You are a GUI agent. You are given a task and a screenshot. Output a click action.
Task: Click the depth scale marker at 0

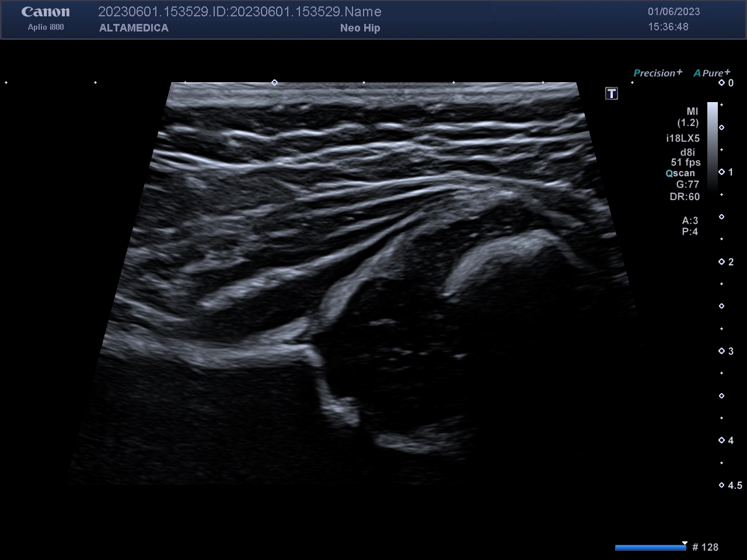pyautogui.click(x=726, y=83)
